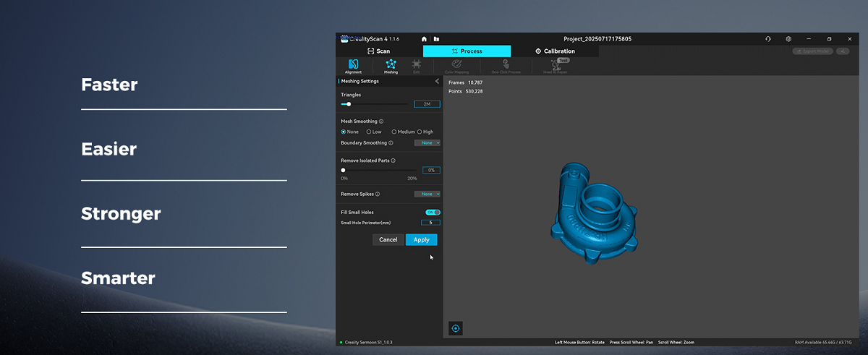Image resolution: width=868 pixels, height=355 pixels.
Task: Choose Medium mesh smoothing
Action: 394,132
